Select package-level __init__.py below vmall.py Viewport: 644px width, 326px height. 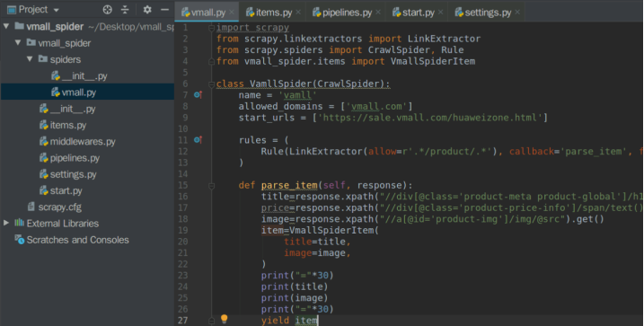[67, 109]
